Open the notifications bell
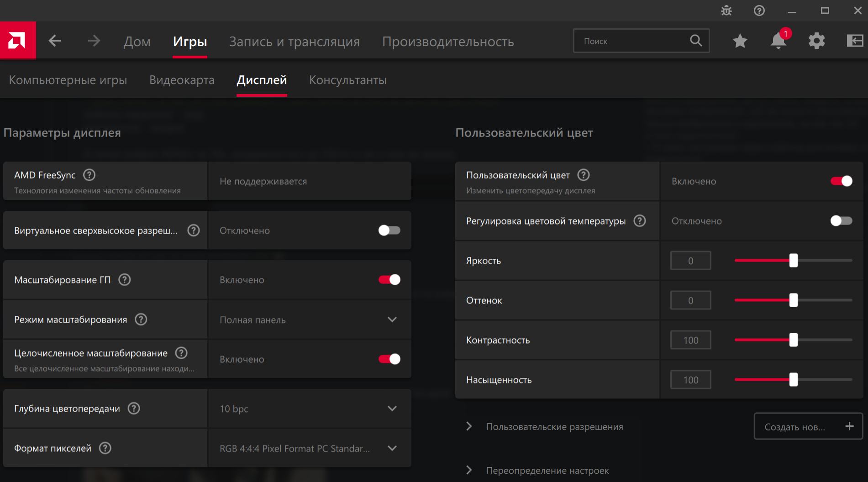The image size is (868, 482). pyautogui.click(x=779, y=41)
